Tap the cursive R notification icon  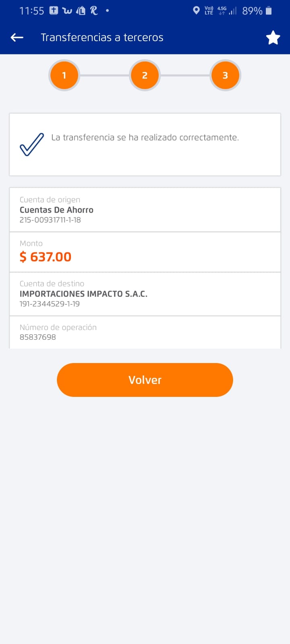click(x=94, y=10)
